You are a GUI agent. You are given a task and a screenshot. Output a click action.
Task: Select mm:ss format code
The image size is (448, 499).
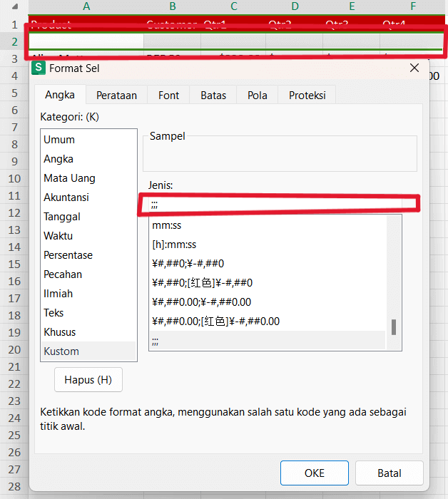click(x=268, y=225)
